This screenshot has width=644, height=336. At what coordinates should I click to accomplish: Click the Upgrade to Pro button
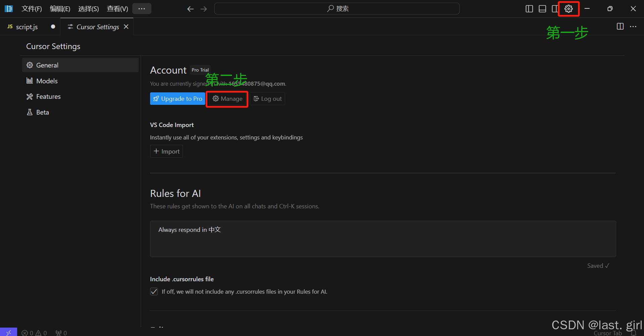(178, 98)
